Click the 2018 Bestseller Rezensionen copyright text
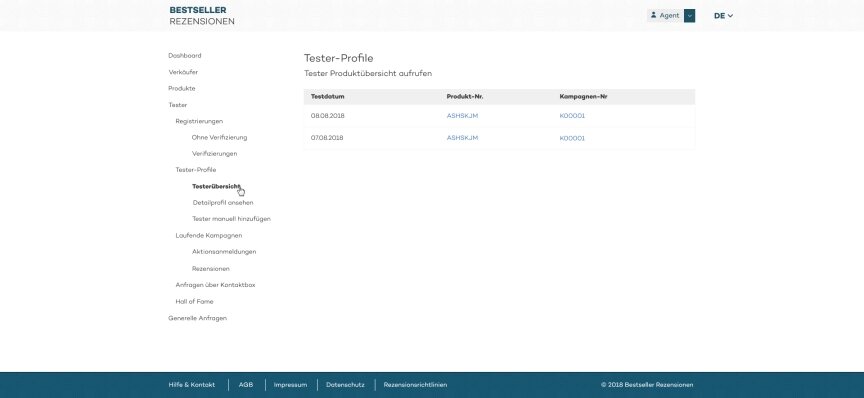Viewport: 864px width, 398px height. pyautogui.click(x=647, y=385)
